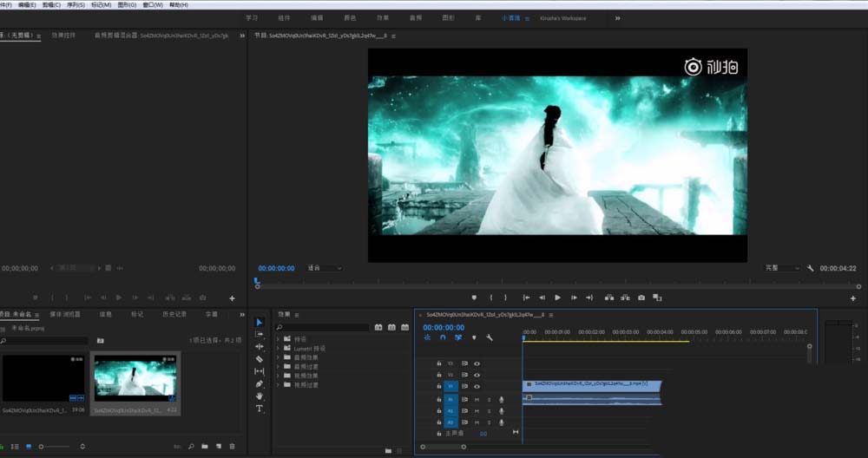Switch to the 颜色 workspace

click(350, 17)
